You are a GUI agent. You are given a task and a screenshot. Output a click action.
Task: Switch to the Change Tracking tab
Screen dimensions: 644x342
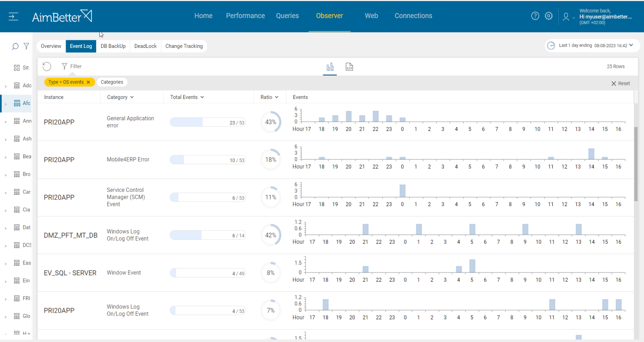pos(184,46)
